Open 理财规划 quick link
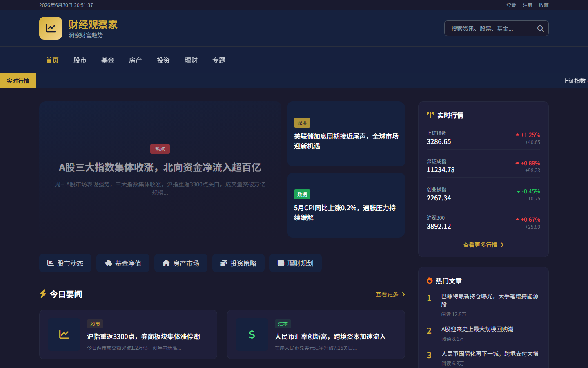This screenshot has width=588, height=368. point(296,263)
